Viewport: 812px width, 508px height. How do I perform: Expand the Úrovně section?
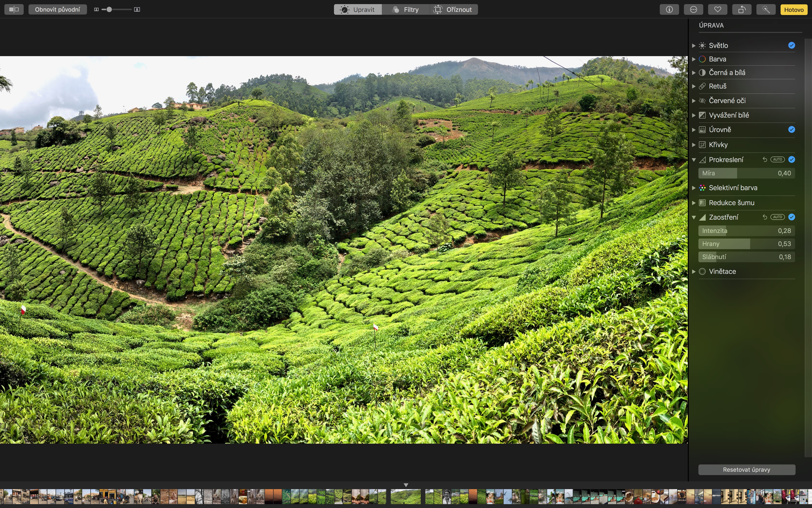coord(694,130)
